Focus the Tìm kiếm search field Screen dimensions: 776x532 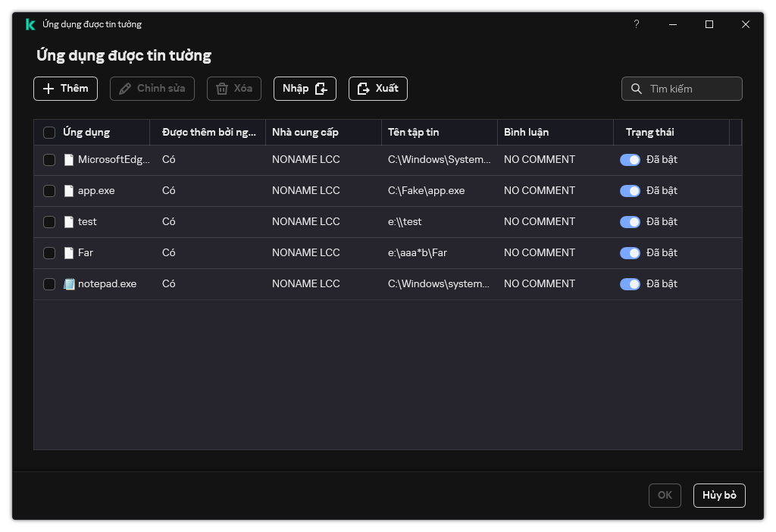(x=691, y=89)
